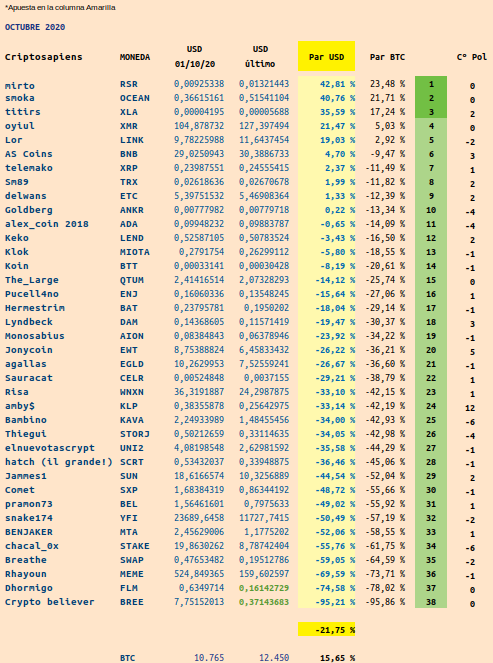Select the USD último column header

(260, 56)
